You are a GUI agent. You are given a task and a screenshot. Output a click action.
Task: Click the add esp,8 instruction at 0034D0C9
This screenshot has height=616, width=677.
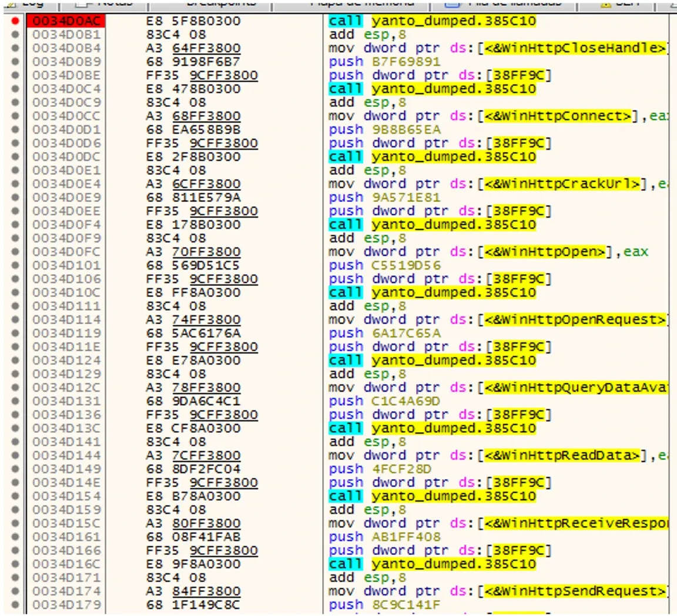click(x=367, y=102)
